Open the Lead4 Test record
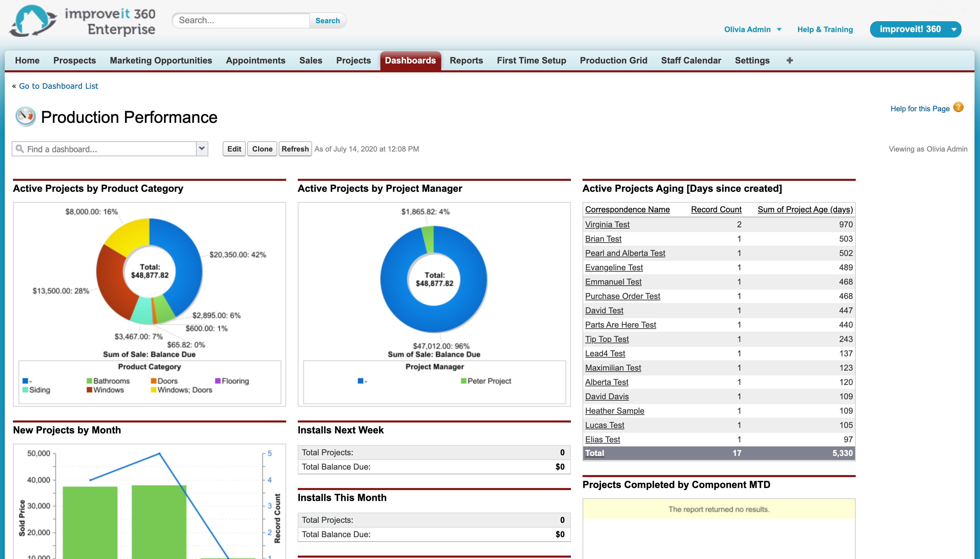 pyautogui.click(x=605, y=353)
